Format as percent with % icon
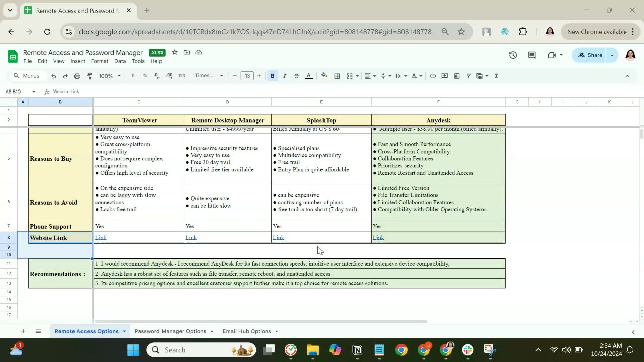This screenshot has height=362, width=644. [145, 76]
